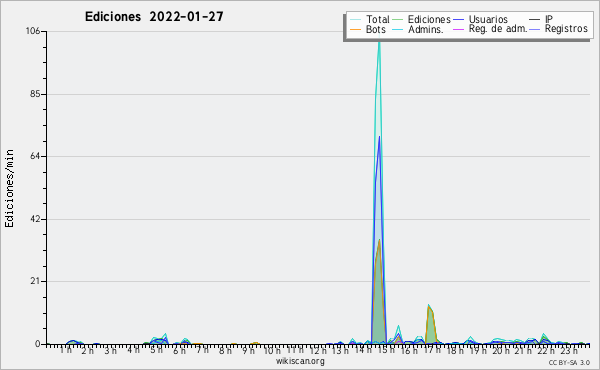Click the '20 h' x-axis label
This screenshot has width=600, height=370.
click(x=501, y=350)
